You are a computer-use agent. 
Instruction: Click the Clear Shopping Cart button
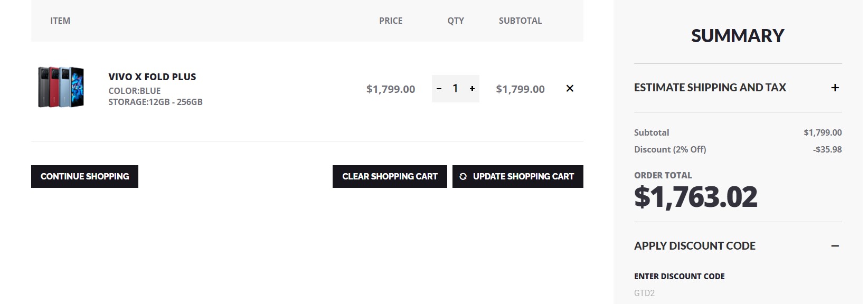point(390,176)
